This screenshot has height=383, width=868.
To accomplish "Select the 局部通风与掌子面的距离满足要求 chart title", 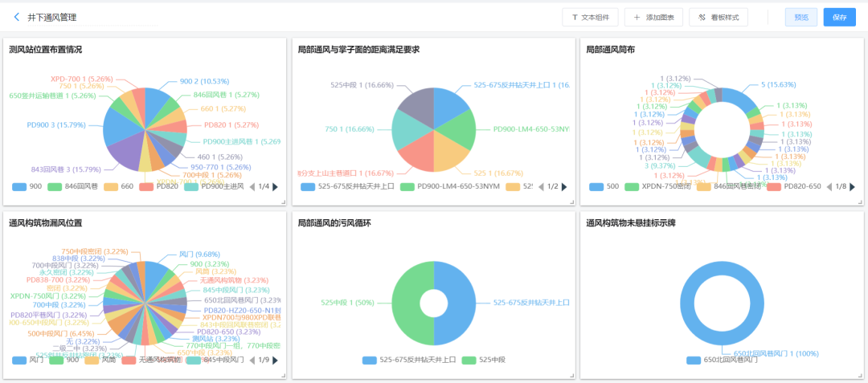I will point(358,50).
